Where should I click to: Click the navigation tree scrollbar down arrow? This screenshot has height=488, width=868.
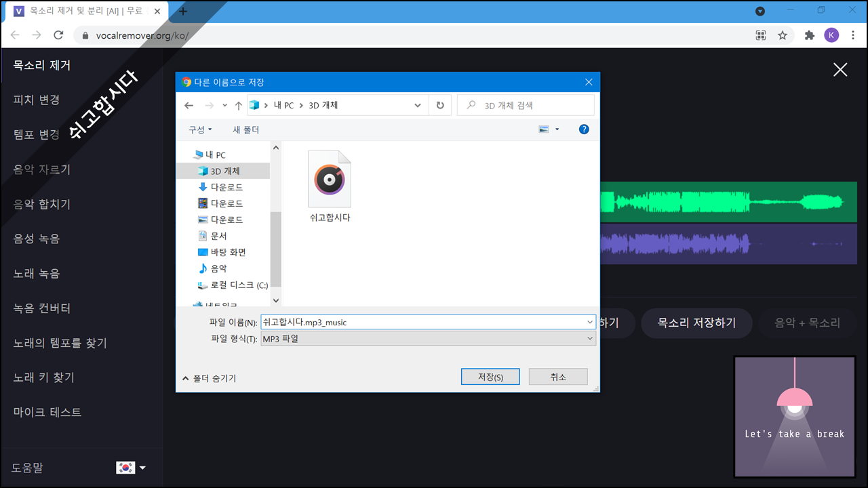(x=275, y=300)
